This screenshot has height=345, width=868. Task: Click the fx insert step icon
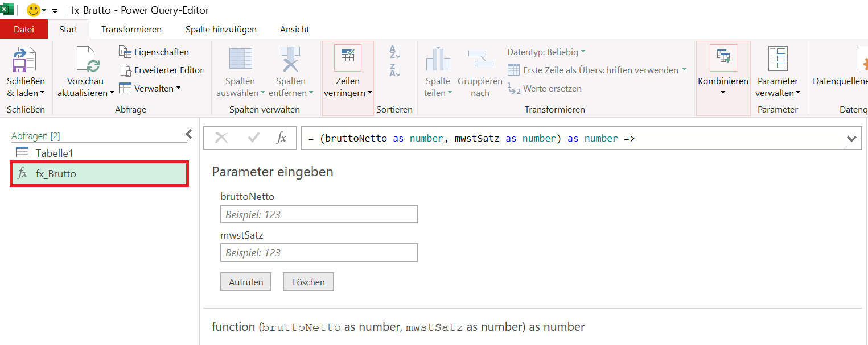tap(281, 138)
